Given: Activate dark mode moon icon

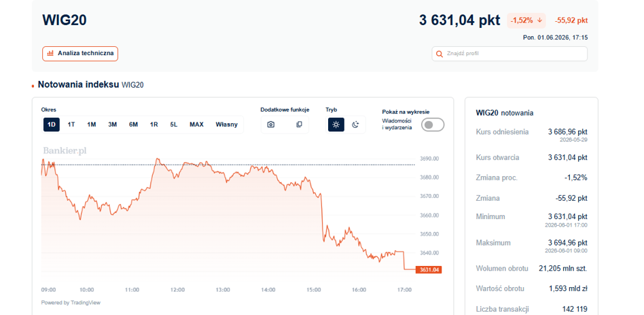Looking at the screenshot, I should click(356, 125).
